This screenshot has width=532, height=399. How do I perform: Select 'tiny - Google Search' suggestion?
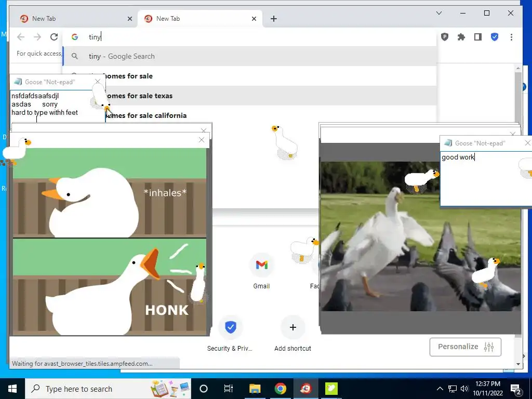tap(249, 56)
